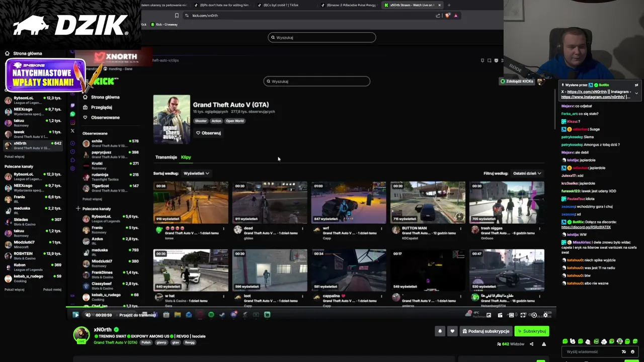Open 'Obserwowane' heart item in streamed Kick menu
644x362 pixels.
click(x=101, y=117)
